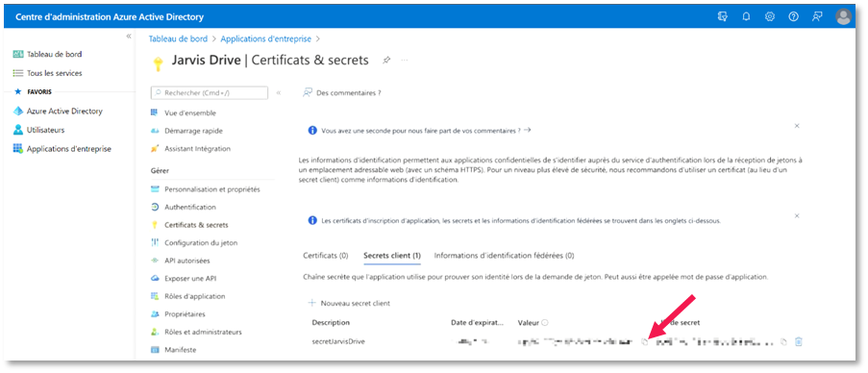Open Rôles et administrateurs menu item
868x373 pixels.
tap(203, 332)
